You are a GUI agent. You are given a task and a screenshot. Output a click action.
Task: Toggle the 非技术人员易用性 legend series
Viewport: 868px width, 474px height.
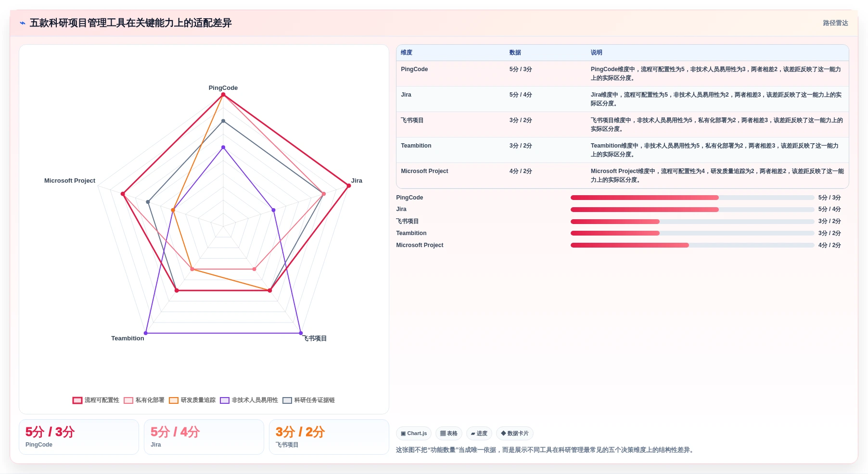249,400
